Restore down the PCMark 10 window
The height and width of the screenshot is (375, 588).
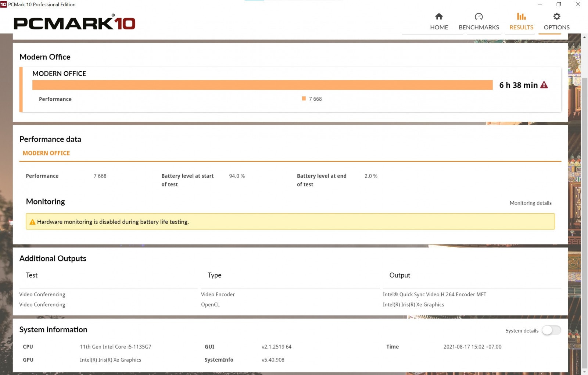tap(559, 4)
